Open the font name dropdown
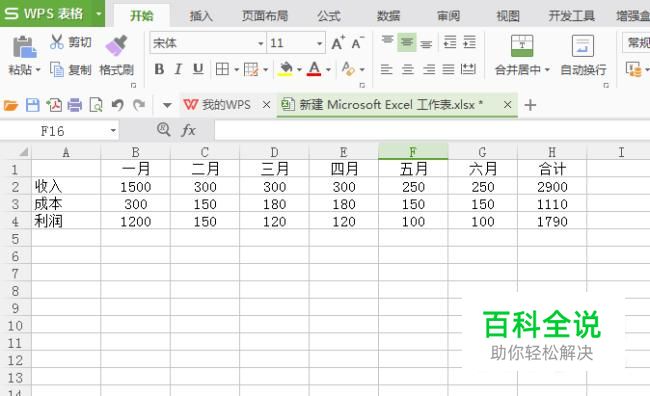The width and height of the screenshot is (650, 396). click(261, 44)
